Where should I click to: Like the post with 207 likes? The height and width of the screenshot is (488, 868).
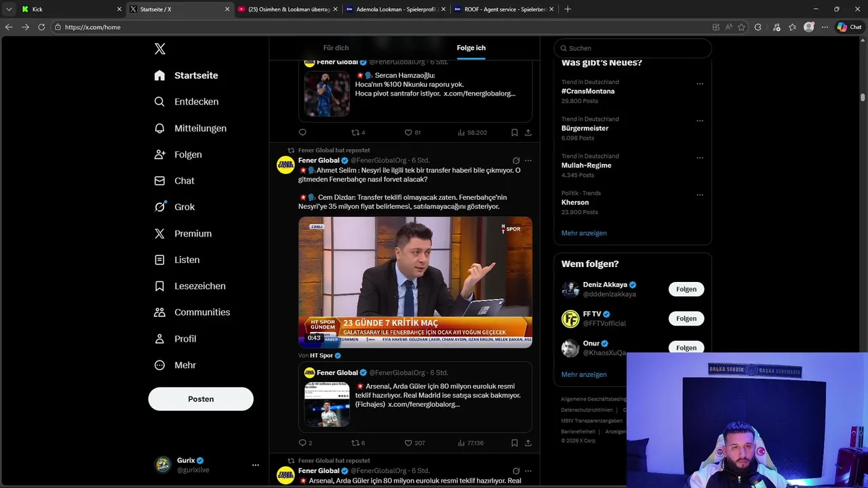[414, 443]
